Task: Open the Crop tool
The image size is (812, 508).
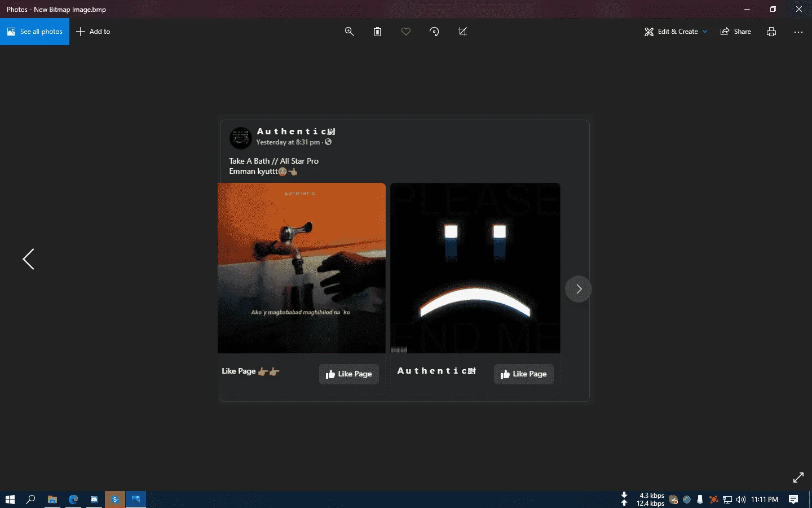Action: coord(462,32)
